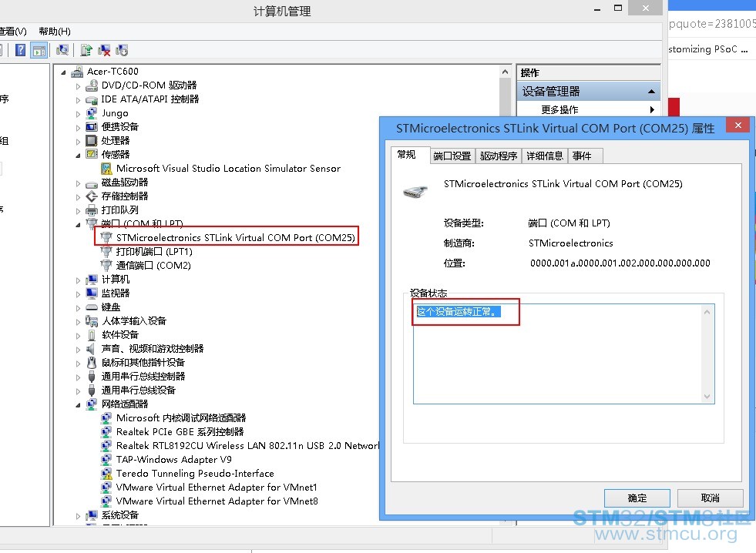Click the 软件设备 category icon

(x=92, y=335)
